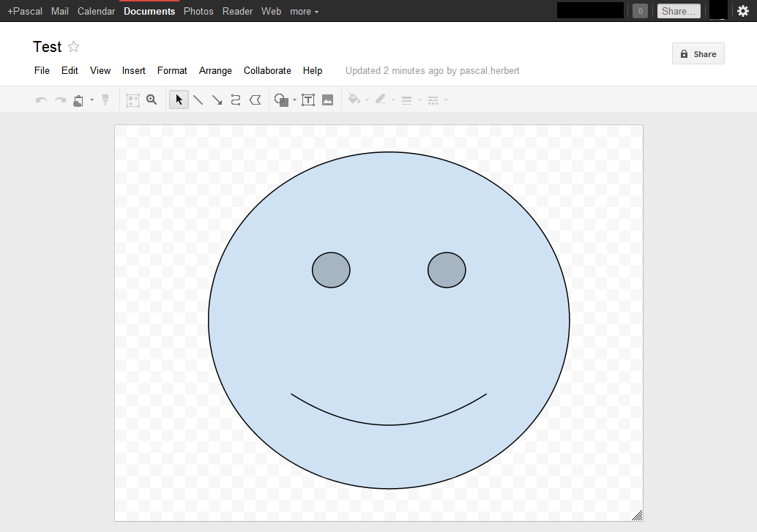Click the Share... button in top bar

679,11
